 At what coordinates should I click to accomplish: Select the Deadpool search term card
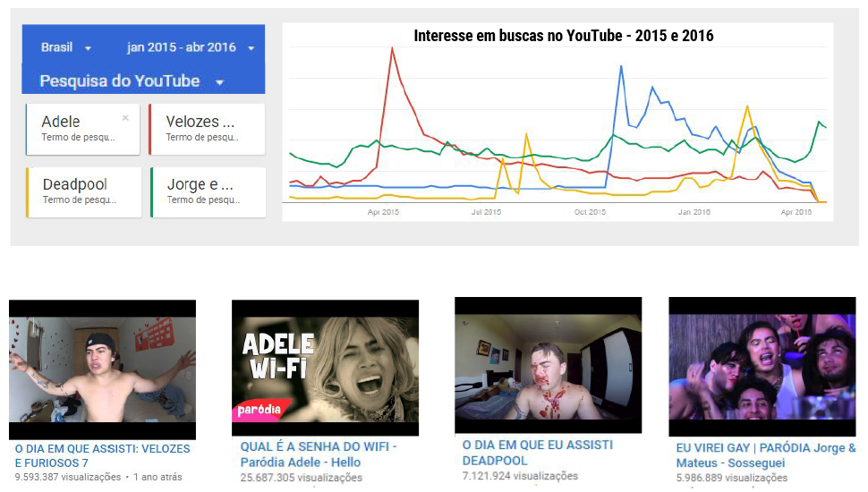click(x=83, y=192)
